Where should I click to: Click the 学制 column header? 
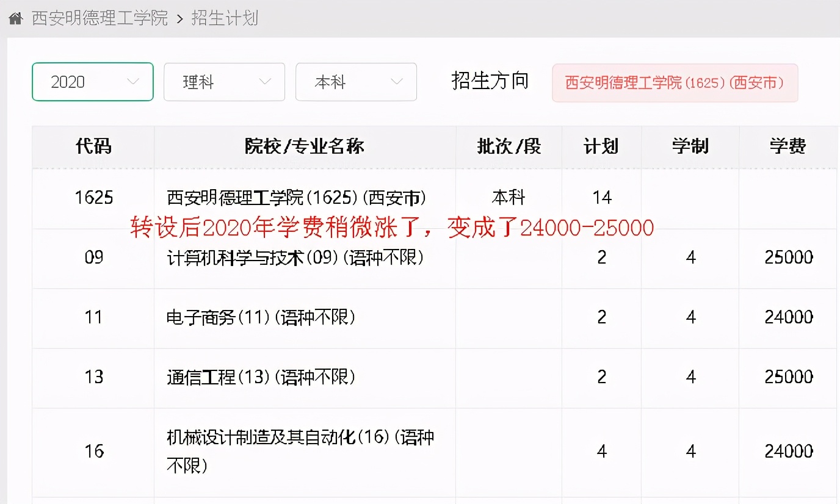(690, 146)
